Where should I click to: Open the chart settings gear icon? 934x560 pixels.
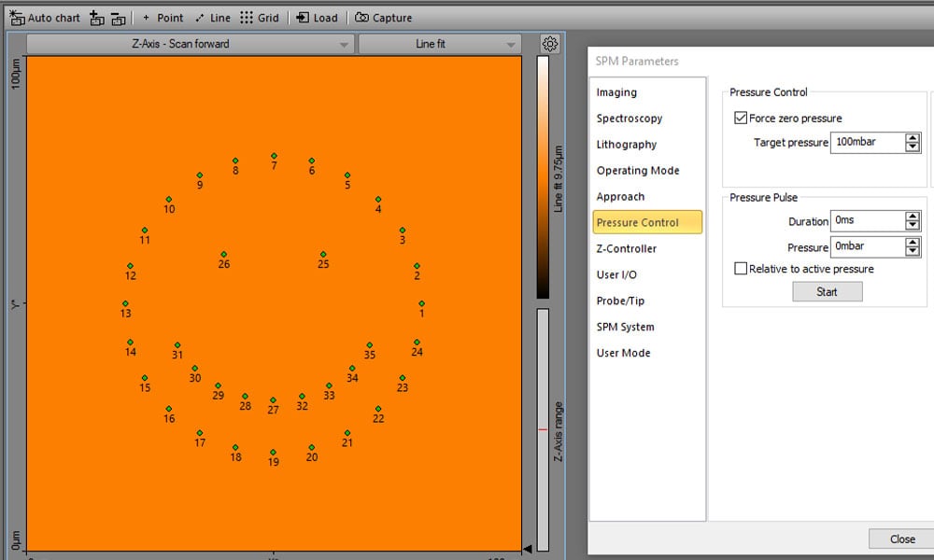551,43
